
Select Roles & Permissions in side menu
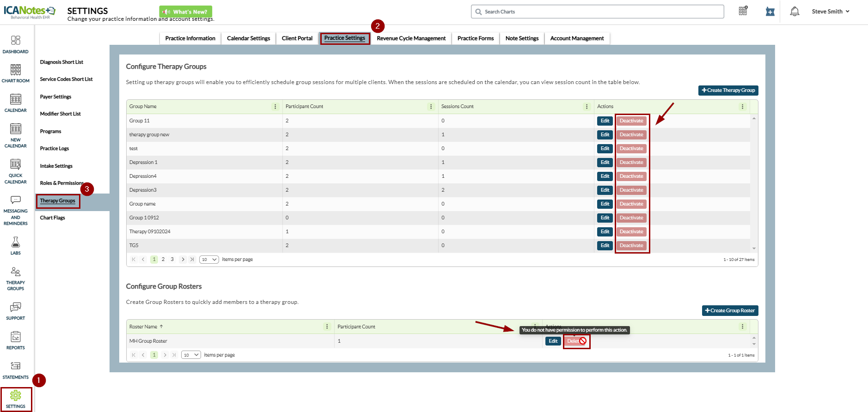point(61,183)
